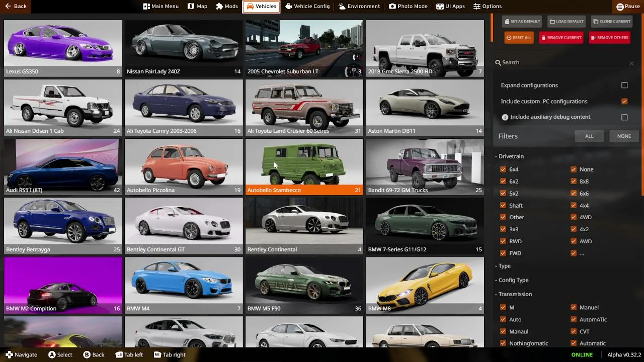The image size is (644, 362).
Task: Click the Environment weather icon
Action: (342, 7)
